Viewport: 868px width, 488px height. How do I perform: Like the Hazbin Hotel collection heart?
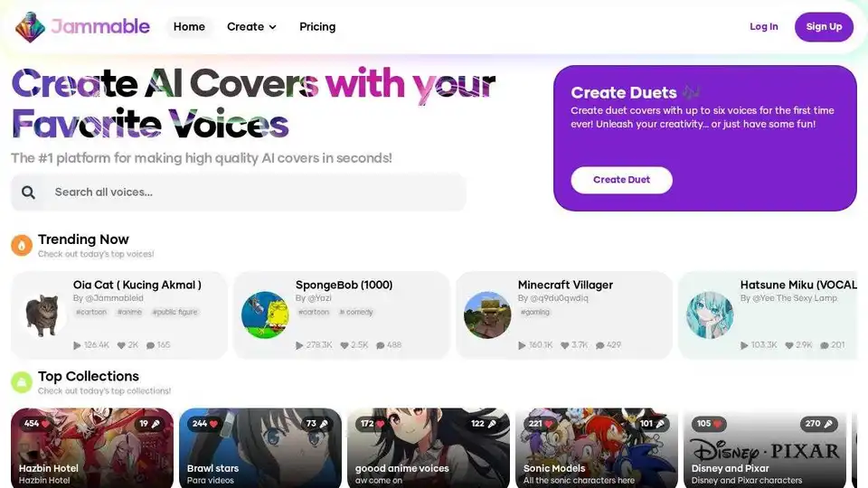(x=45, y=424)
